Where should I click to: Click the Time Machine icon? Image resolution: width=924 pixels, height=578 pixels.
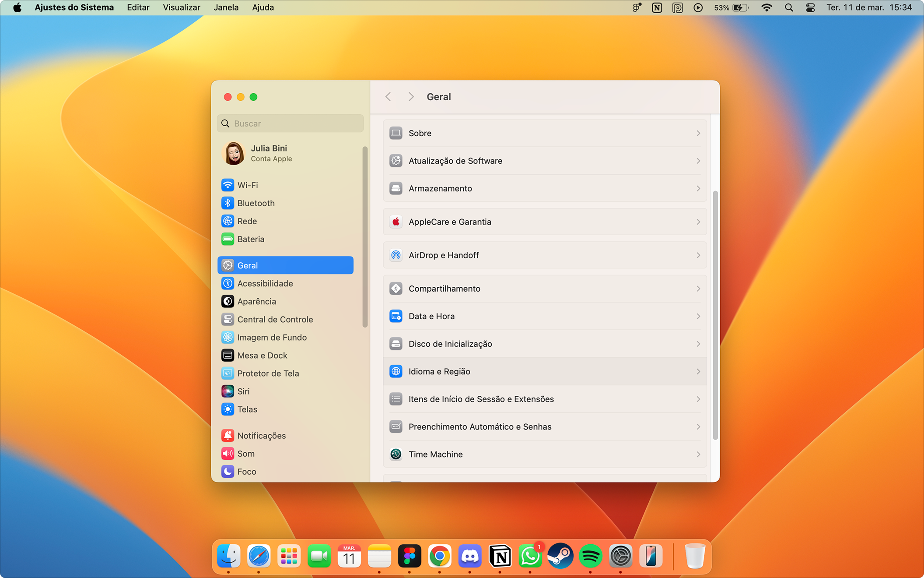[396, 454]
